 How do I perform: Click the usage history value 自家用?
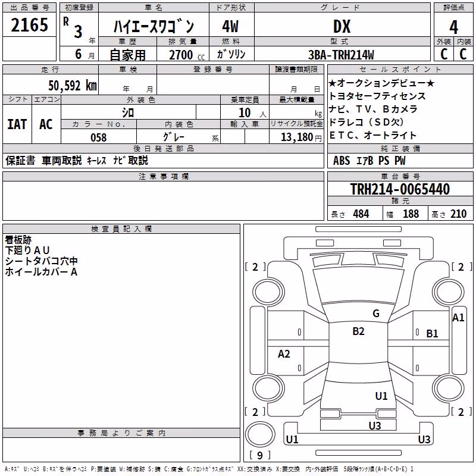127,55
